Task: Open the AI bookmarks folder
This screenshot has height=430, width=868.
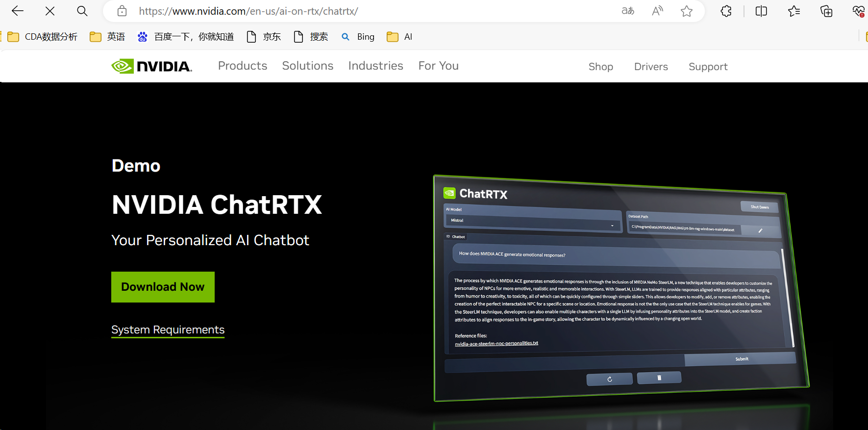Action: [x=399, y=37]
